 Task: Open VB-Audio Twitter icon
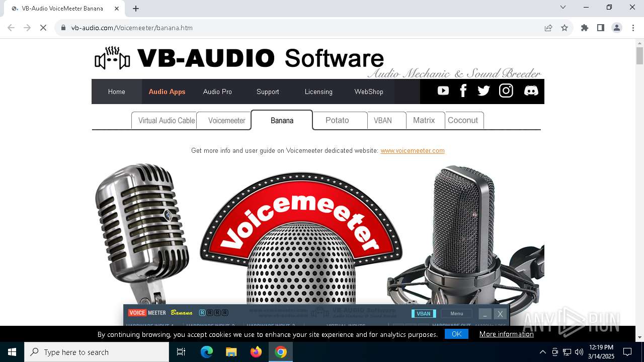(484, 91)
